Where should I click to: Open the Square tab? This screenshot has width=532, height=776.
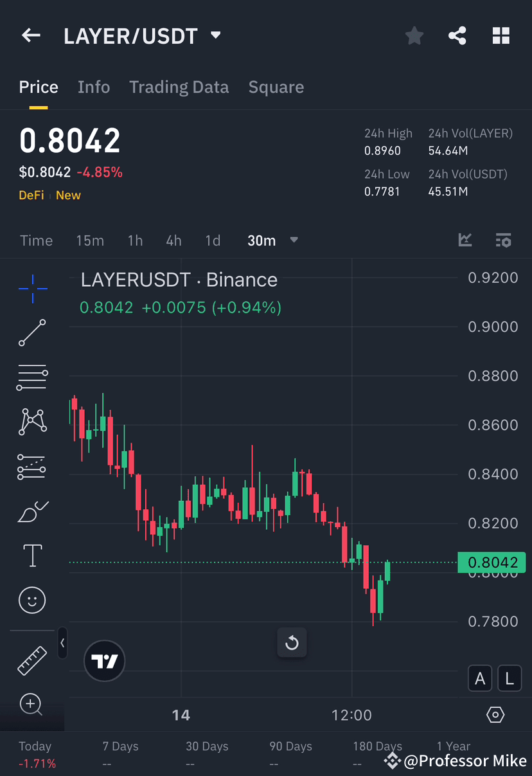[x=276, y=87]
